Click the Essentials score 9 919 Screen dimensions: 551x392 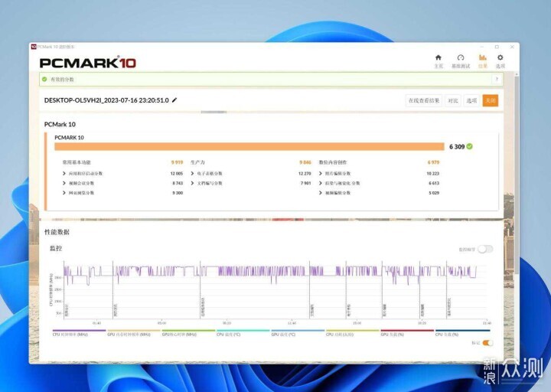point(177,162)
